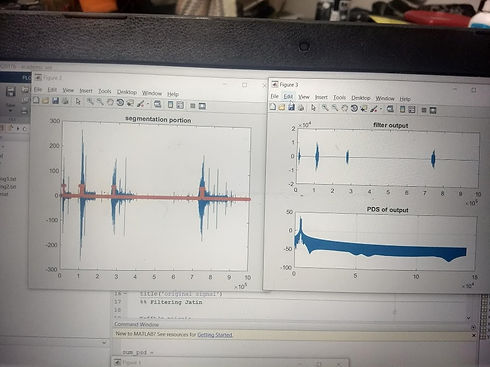Open Help menu in Figure 3

(405, 99)
